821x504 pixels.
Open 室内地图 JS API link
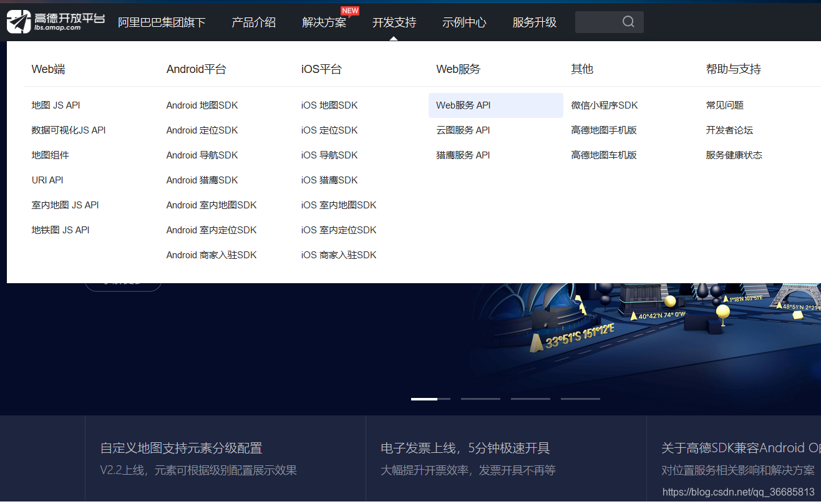(66, 205)
